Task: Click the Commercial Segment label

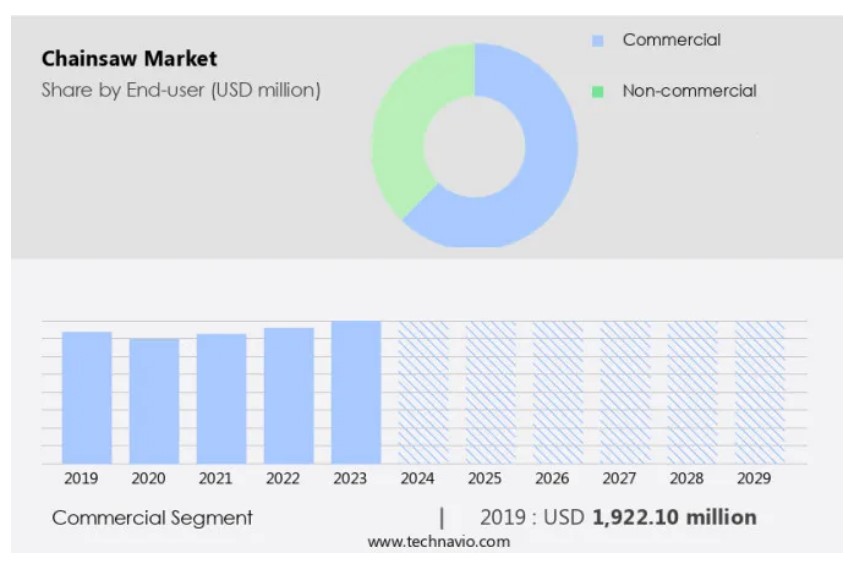Action: pos(152,518)
